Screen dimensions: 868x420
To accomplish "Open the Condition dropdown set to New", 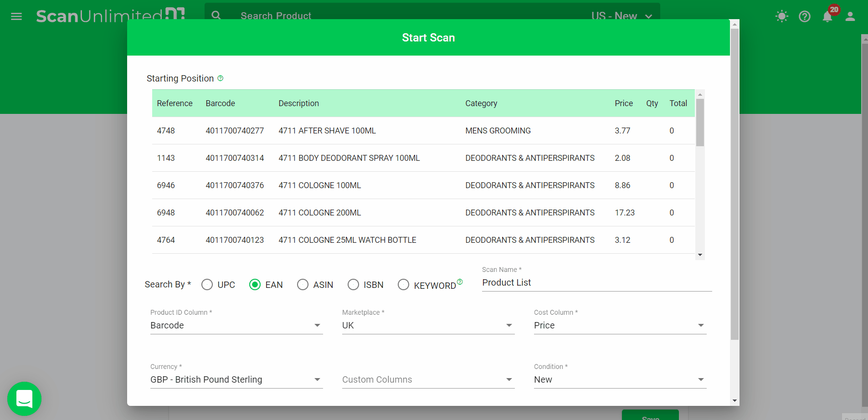I will click(x=620, y=379).
